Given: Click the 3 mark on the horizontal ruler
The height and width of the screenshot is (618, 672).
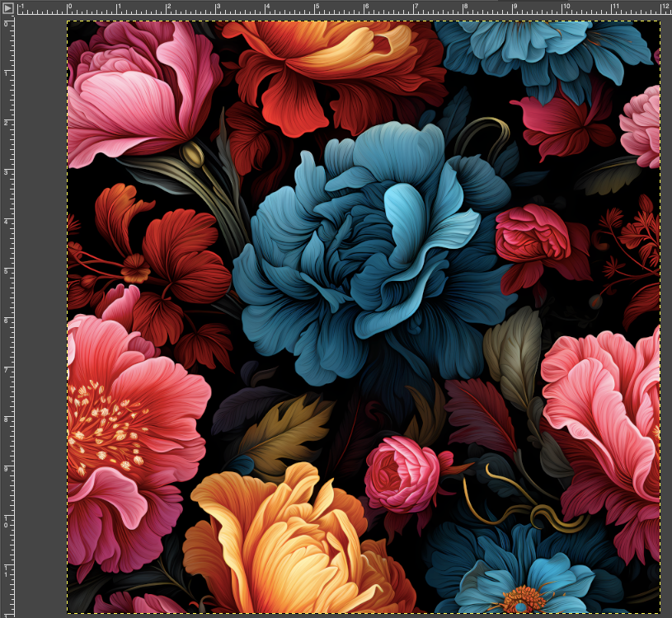Looking at the screenshot, I should pos(217,8).
